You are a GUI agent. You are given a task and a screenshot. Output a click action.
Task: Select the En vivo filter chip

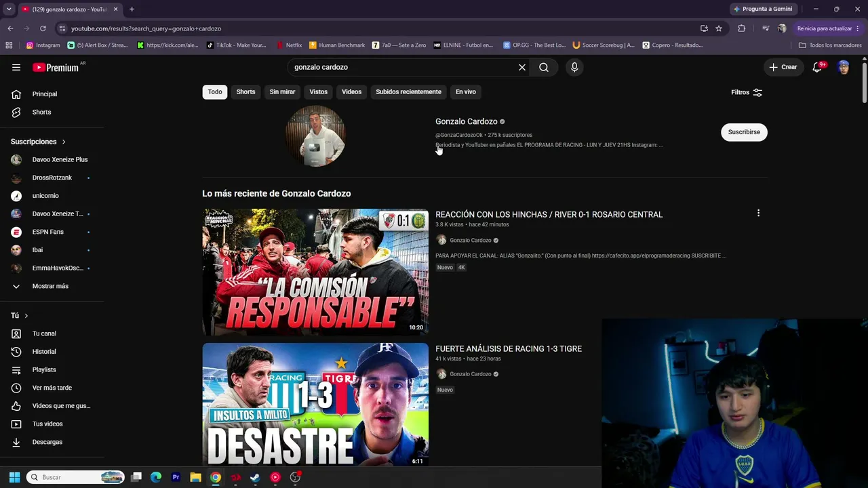coord(465,92)
